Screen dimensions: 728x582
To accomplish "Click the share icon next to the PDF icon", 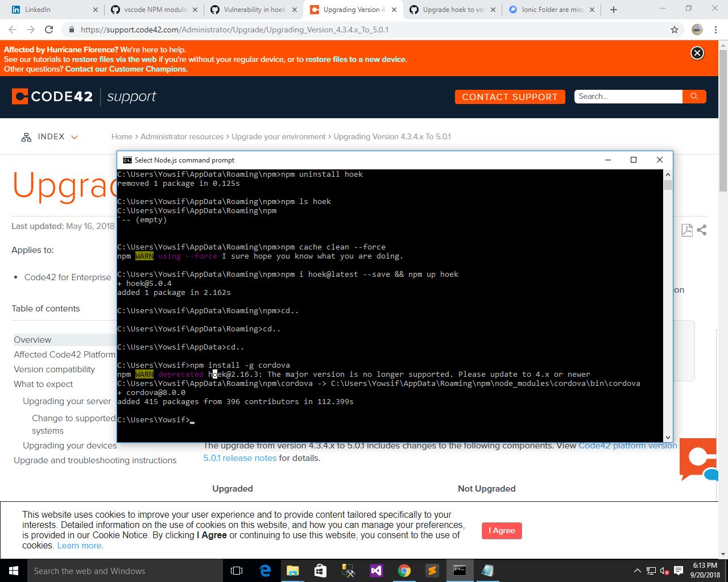I will [701, 230].
